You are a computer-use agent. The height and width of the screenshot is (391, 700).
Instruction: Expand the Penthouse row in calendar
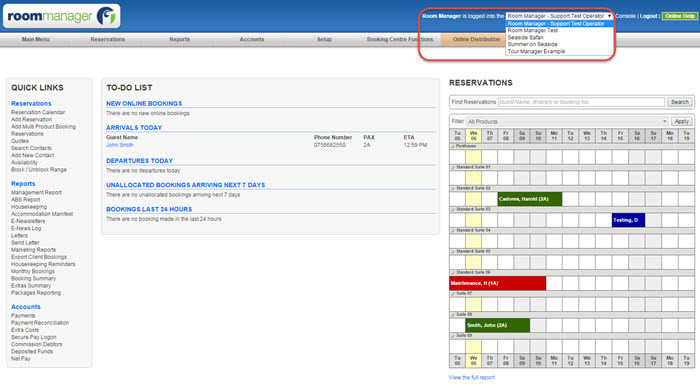pos(453,146)
